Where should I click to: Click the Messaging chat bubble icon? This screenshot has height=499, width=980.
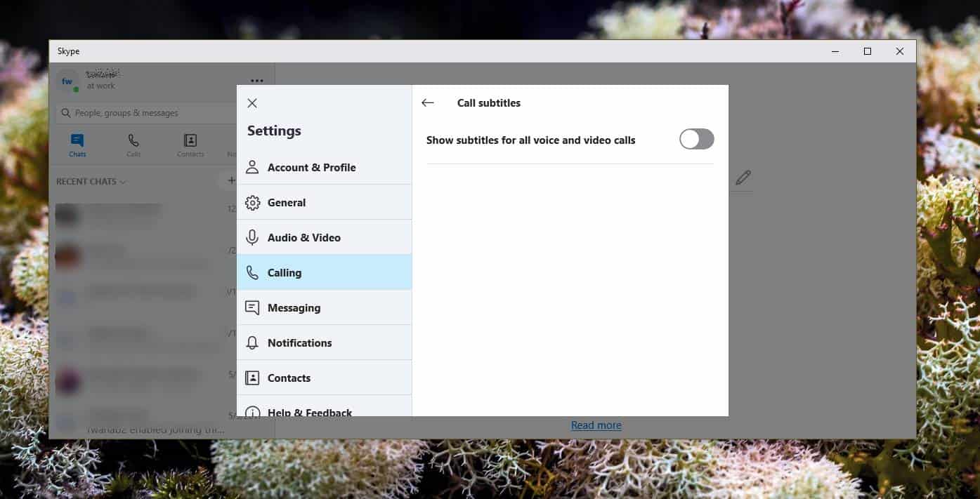[252, 307]
